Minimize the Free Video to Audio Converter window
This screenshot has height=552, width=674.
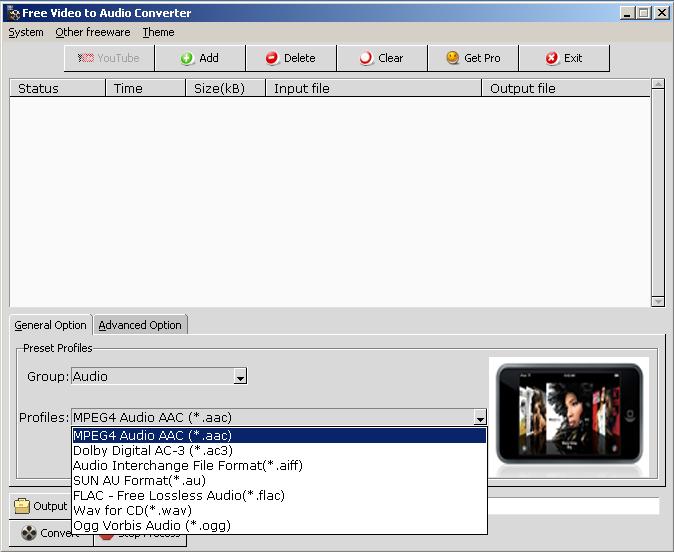pos(627,13)
